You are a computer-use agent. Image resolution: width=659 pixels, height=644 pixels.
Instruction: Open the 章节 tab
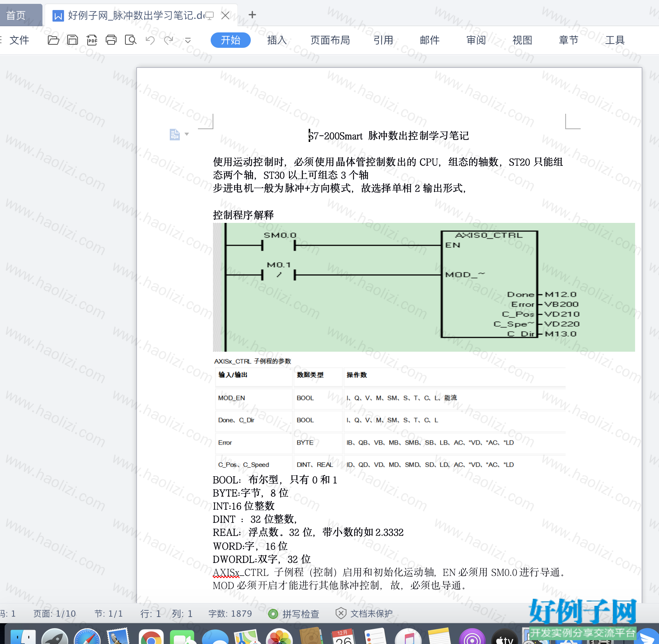pyautogui.click(x=569, y=40)
